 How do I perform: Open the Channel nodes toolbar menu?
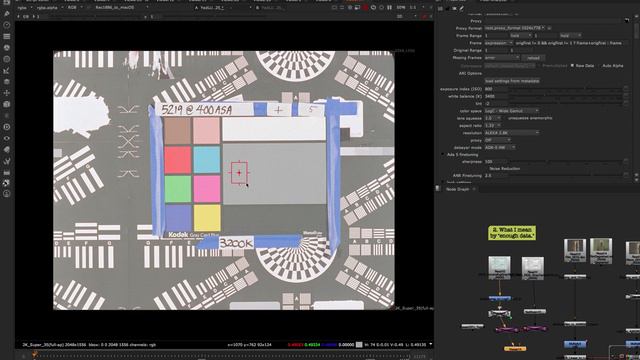7,36
